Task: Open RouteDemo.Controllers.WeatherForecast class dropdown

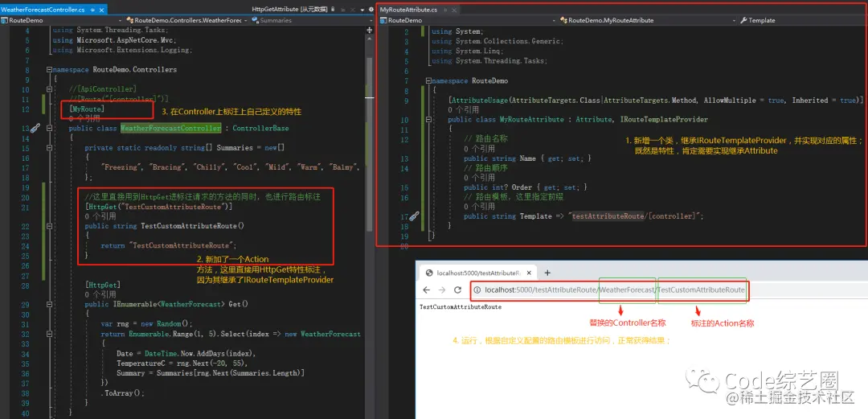Action: point(186,20)
